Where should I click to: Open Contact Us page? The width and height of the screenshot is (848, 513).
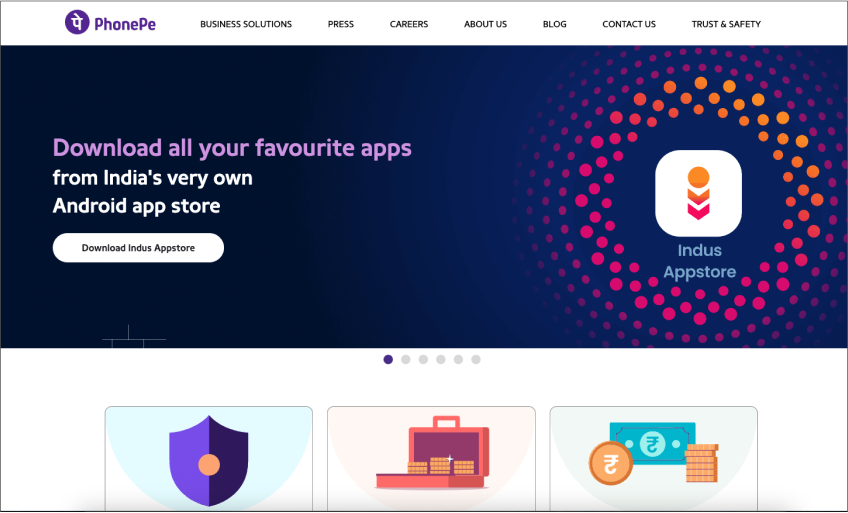pyautogui.click(x=629, y=24)
